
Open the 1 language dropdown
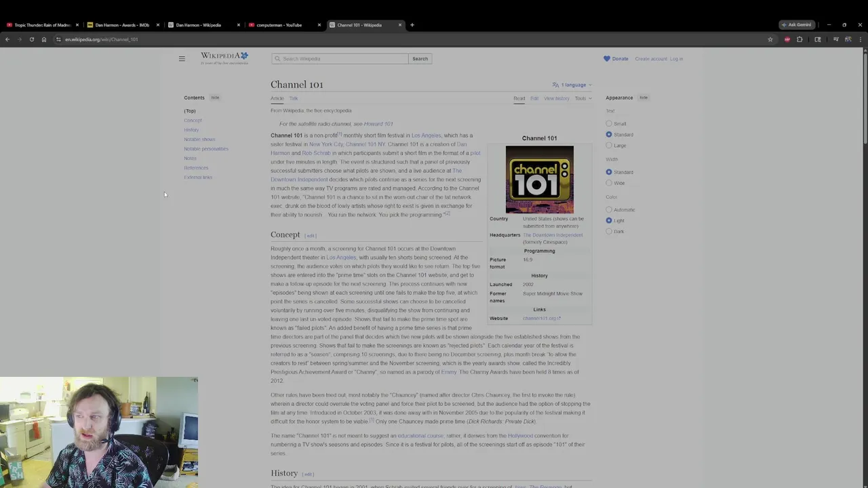pyautogui.click(x=572, y=85)
